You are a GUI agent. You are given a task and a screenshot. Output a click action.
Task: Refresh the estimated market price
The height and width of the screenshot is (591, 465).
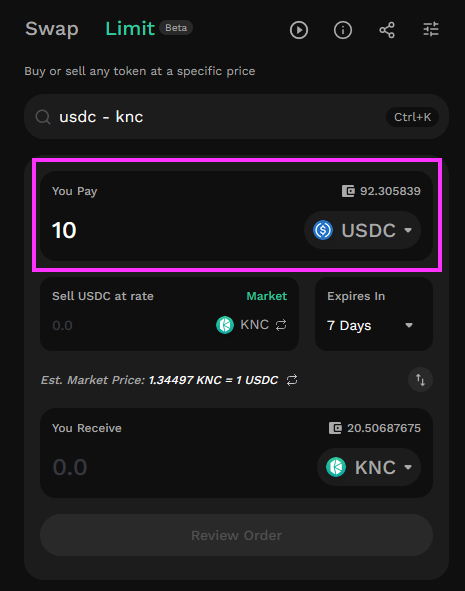coord(292,380)
